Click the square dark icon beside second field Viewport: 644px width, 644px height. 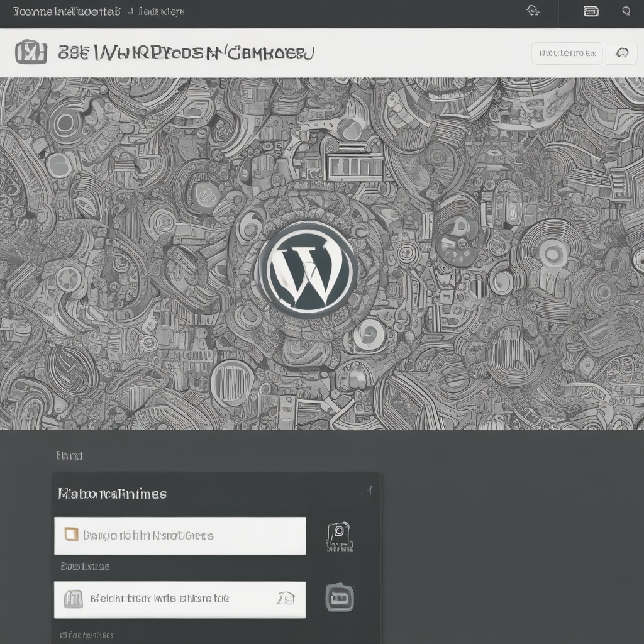coord(339,597)
